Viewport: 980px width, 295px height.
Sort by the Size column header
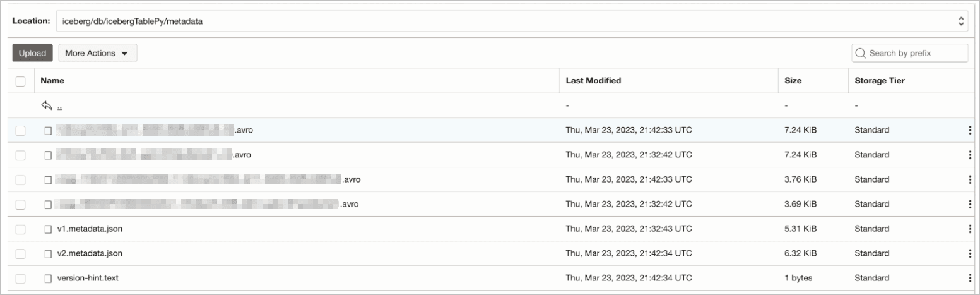coord(793,81)
